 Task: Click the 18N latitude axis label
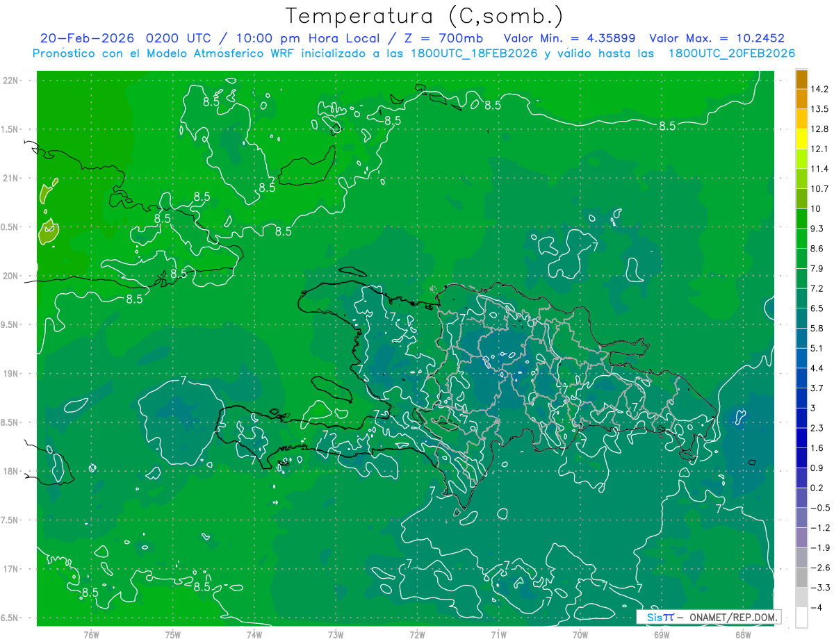[11, 471]
